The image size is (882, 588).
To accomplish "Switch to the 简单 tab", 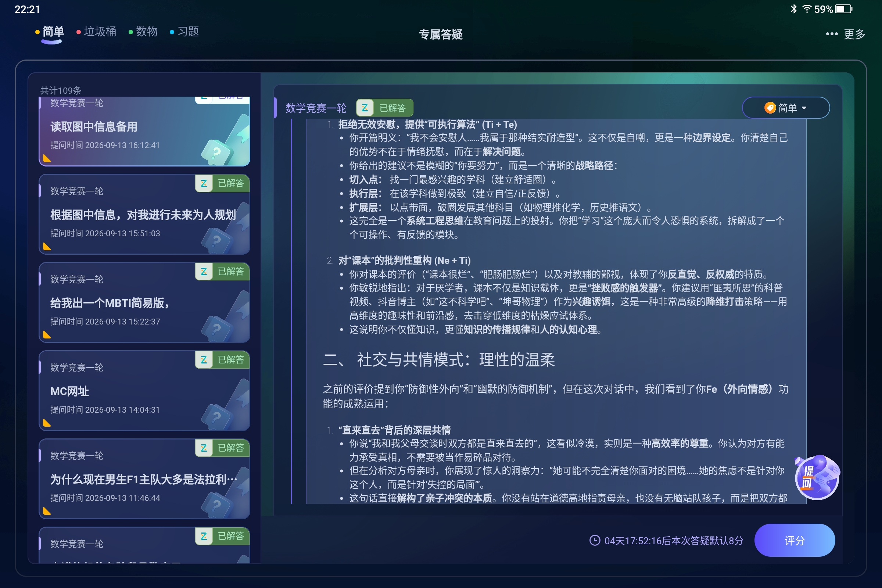I will point(50,32).
